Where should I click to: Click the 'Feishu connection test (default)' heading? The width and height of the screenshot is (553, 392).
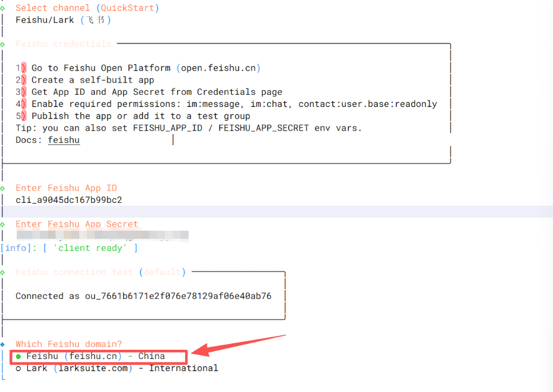[101, 272]
